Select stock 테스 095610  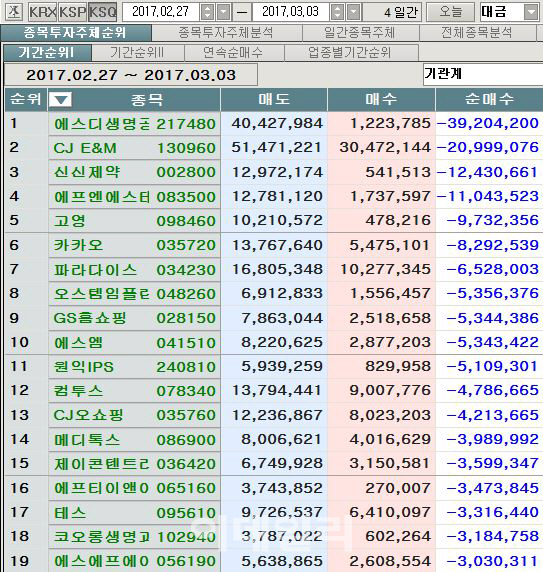pos(134,513)
